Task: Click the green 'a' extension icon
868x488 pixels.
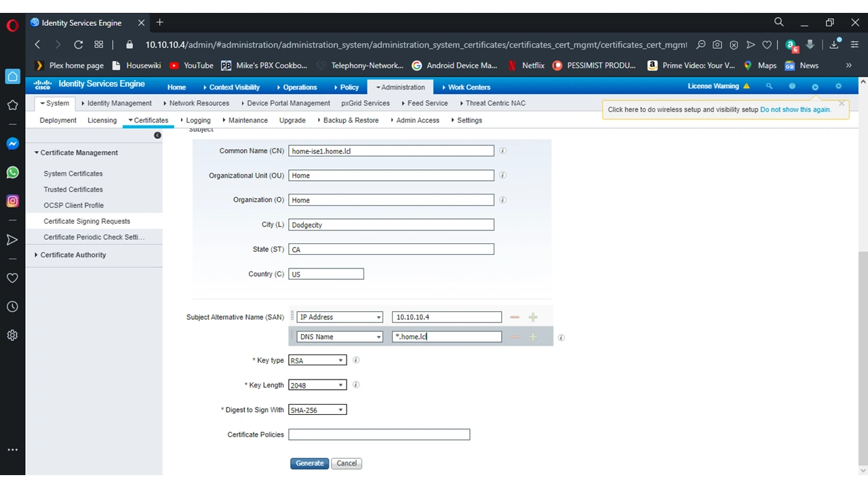Action: (x=791, y=45)
